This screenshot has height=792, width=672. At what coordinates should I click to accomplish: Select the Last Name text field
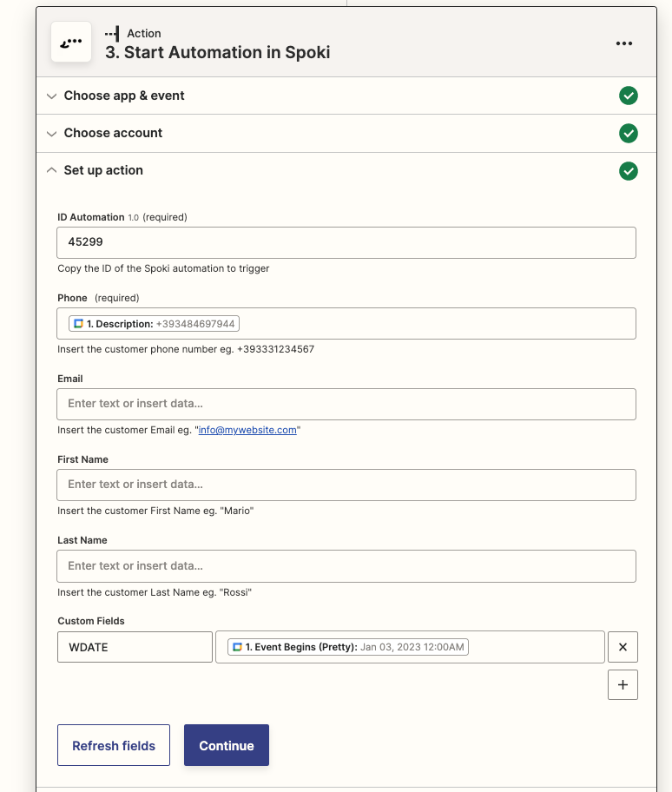(346, 565)
